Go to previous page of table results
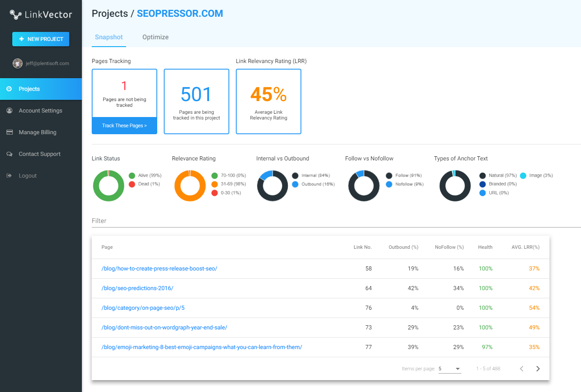 point(522,369)
